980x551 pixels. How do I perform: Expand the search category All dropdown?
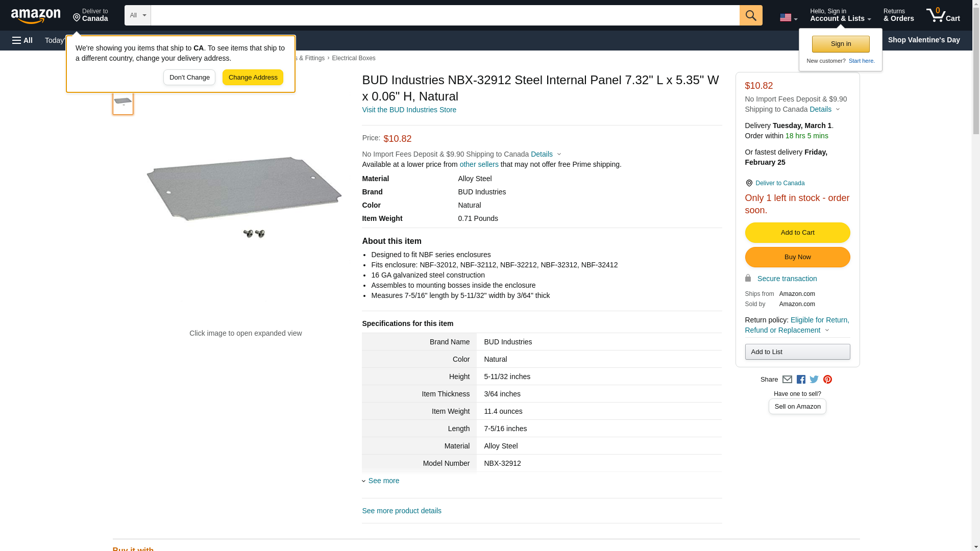[137, 15]
